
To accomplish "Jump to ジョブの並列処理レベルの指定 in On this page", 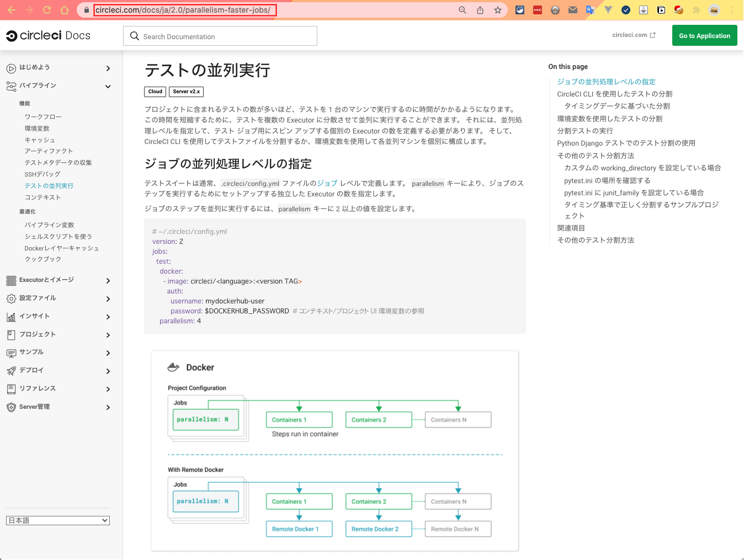I will (x=606, y=82).
